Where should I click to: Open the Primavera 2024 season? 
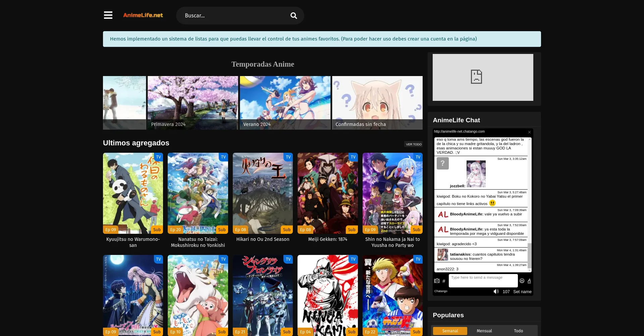click(x=193, y=103)
